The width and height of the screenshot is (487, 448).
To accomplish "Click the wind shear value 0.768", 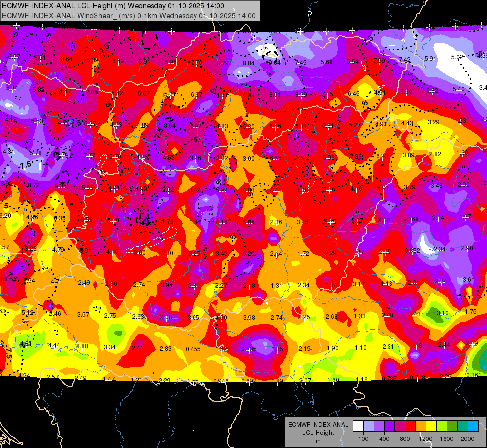I will [411, 219].
